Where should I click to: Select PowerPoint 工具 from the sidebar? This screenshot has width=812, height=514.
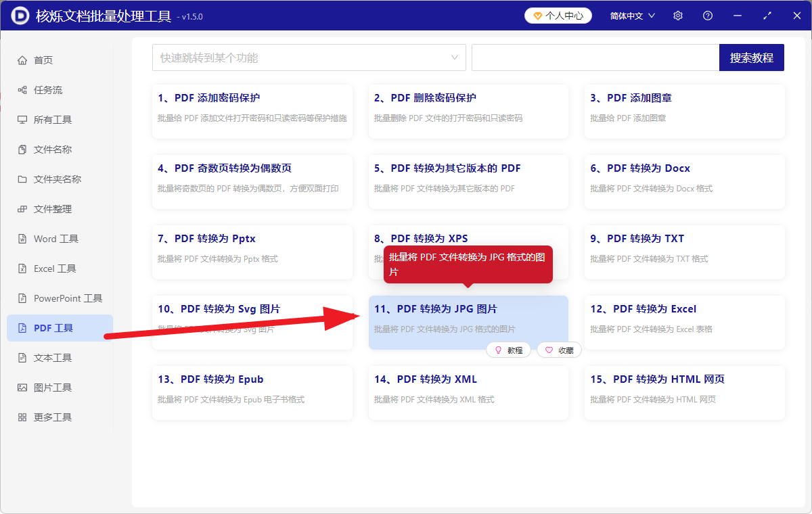point(66,298)
